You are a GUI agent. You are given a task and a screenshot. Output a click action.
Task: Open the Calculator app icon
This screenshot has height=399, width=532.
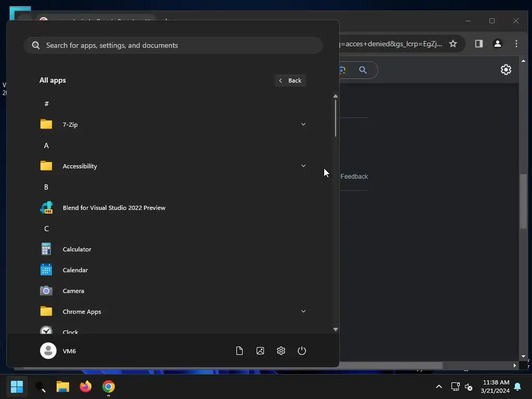pos(46,249)
